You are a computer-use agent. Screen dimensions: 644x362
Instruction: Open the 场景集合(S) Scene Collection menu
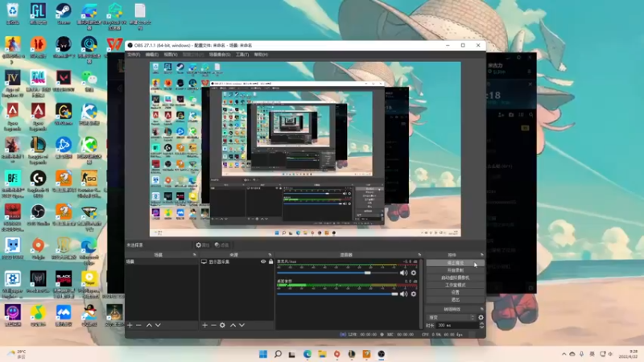coord(220,55)
